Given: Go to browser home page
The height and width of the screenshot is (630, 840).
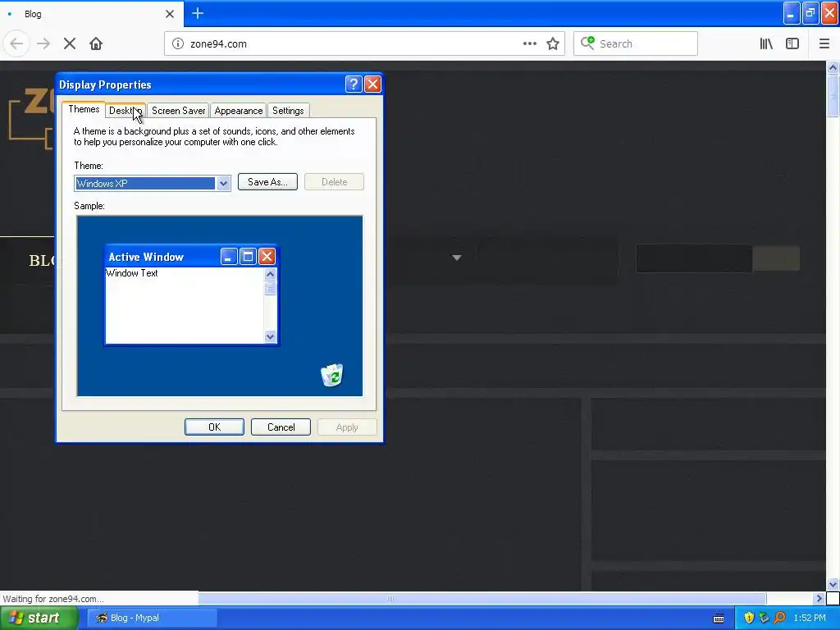Looking at the screenshot, I should 96,44.
